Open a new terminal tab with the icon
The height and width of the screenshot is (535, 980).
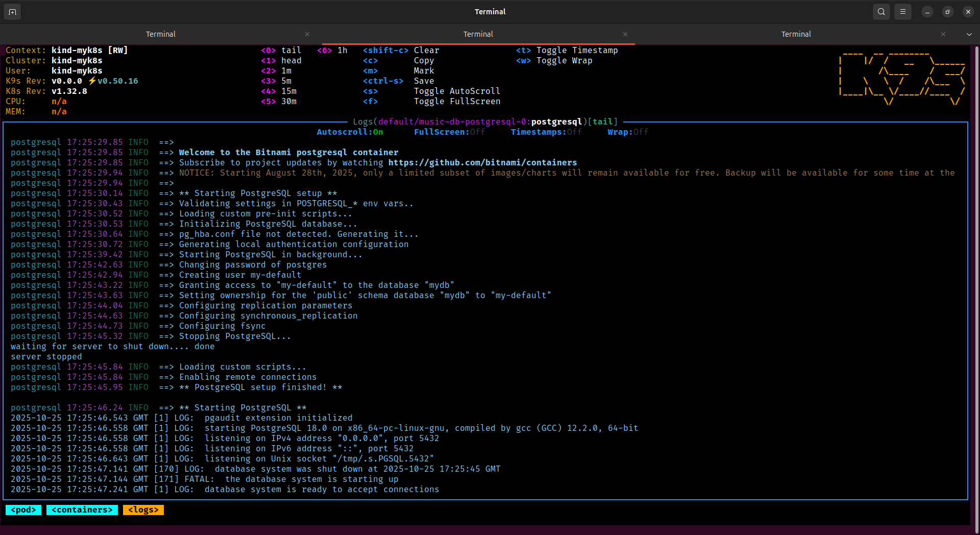tap(12, 12)
